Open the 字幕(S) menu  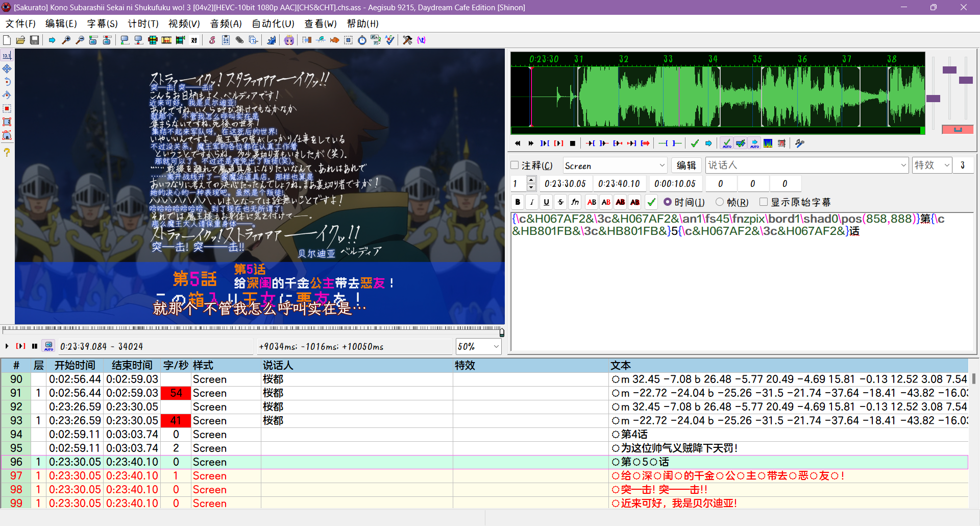pos(102,24)
